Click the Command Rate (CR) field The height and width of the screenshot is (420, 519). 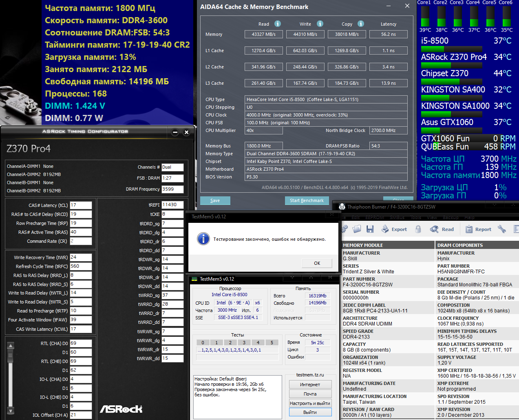(81, 241)
